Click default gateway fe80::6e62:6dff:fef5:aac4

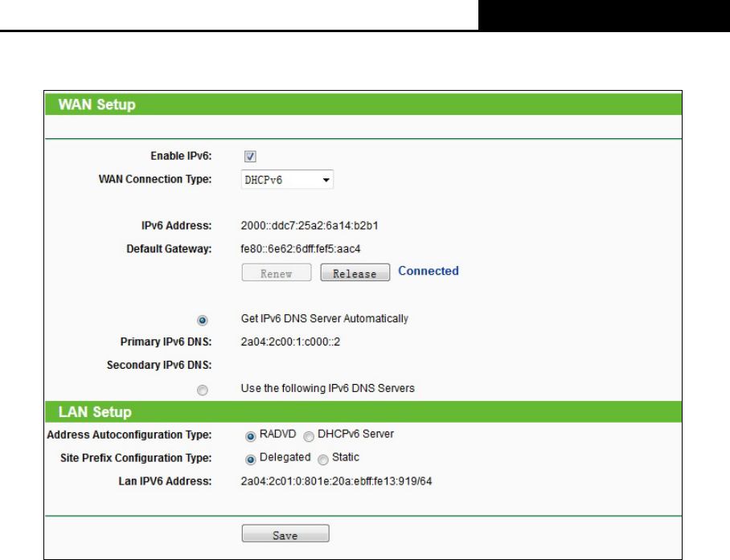tap(301, 249)
